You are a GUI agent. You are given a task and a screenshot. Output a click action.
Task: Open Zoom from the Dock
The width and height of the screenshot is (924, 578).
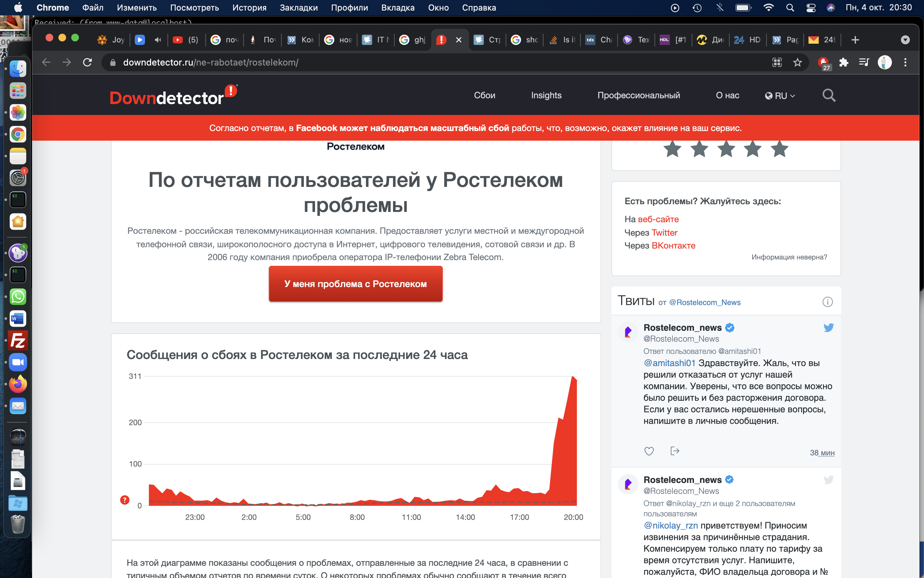tap(18, 362)
